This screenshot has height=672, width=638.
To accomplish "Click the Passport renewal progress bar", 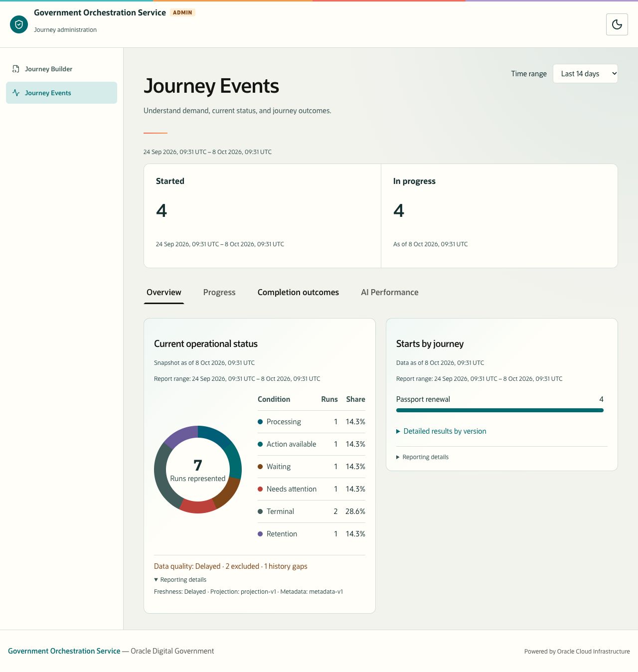I will coord(500,410).
